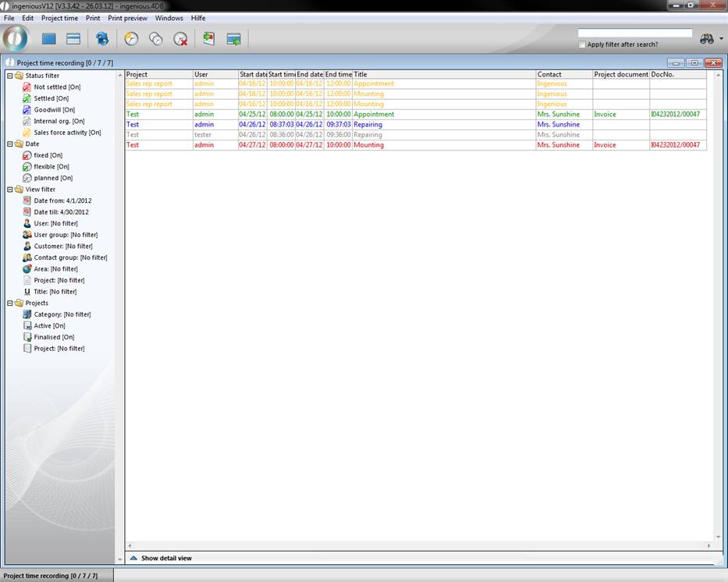Open the Print preview menu
This screenshot has width=728, height=582.
tap(128, 18)
